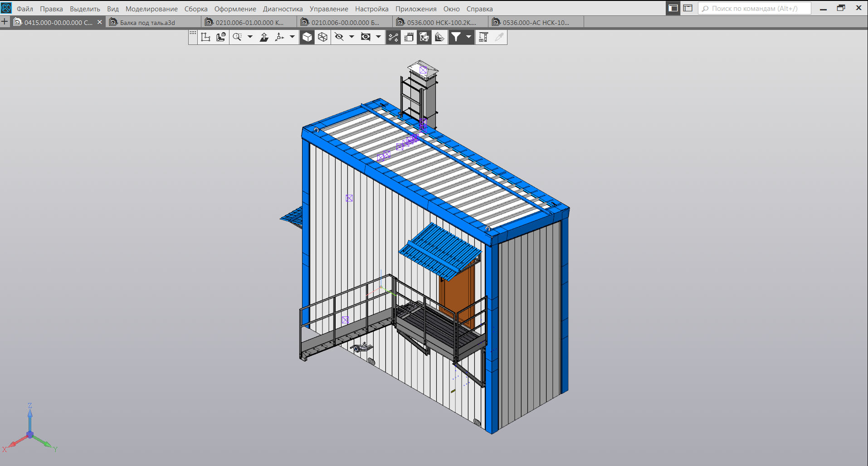Click the normal-to-plane arrow view icon
The height and width of the screenshot is (466, 868).
tap(264, 37)
